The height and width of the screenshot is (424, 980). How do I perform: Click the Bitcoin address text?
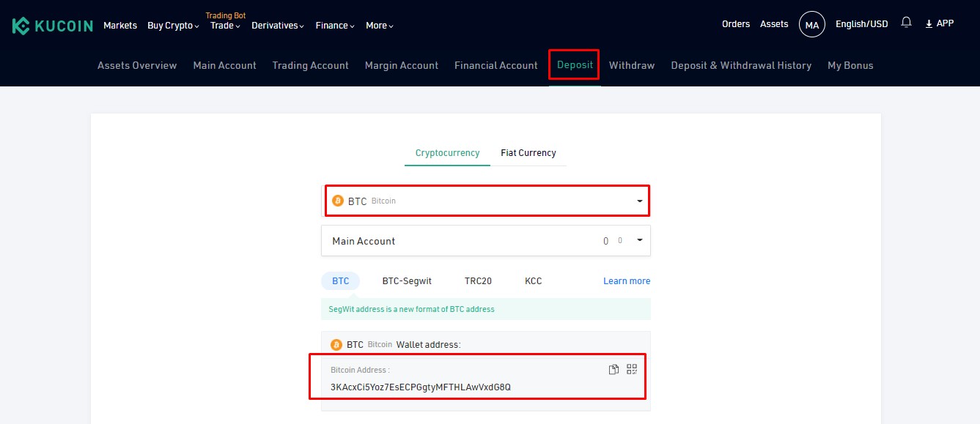421,387
